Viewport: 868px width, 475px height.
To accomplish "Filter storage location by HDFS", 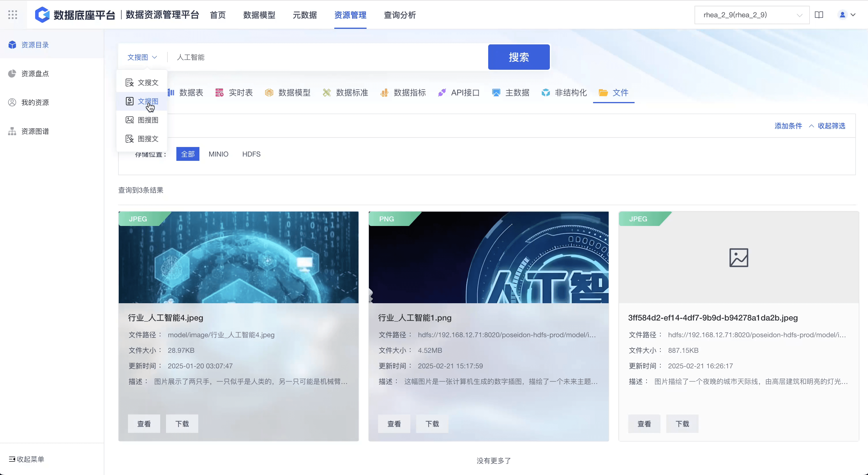I will (251, 154).
